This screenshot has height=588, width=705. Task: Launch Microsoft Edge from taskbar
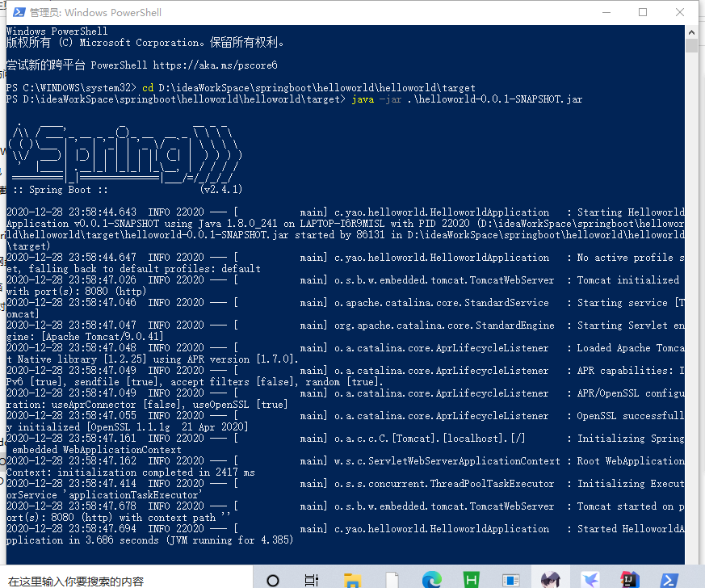(431, 580)
